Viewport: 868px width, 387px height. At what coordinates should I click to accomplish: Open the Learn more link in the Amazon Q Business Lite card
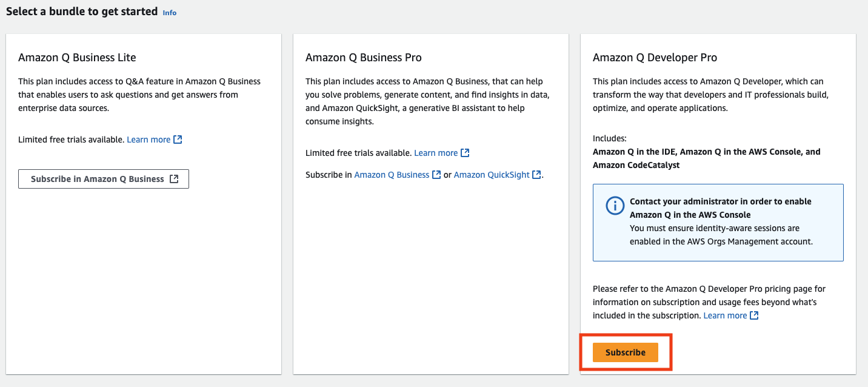(149, 139)
